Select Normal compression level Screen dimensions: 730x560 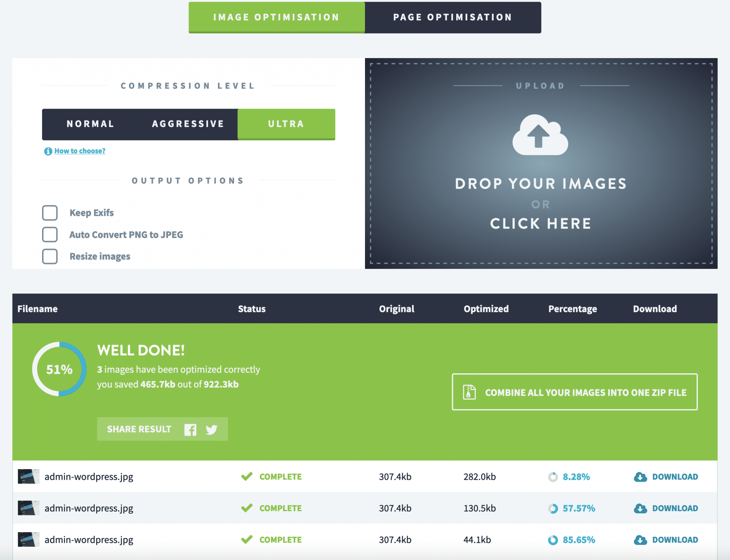[90, 124]
